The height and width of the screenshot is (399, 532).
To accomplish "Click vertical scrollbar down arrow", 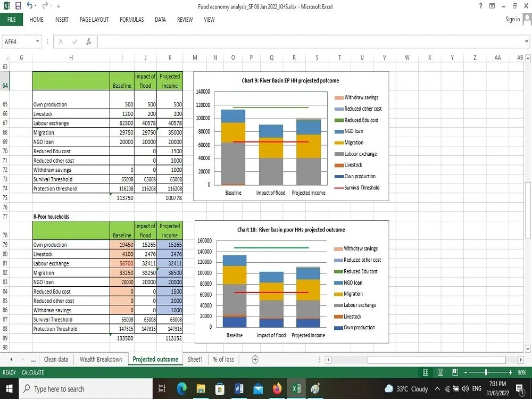I will [x=528, y=348].
